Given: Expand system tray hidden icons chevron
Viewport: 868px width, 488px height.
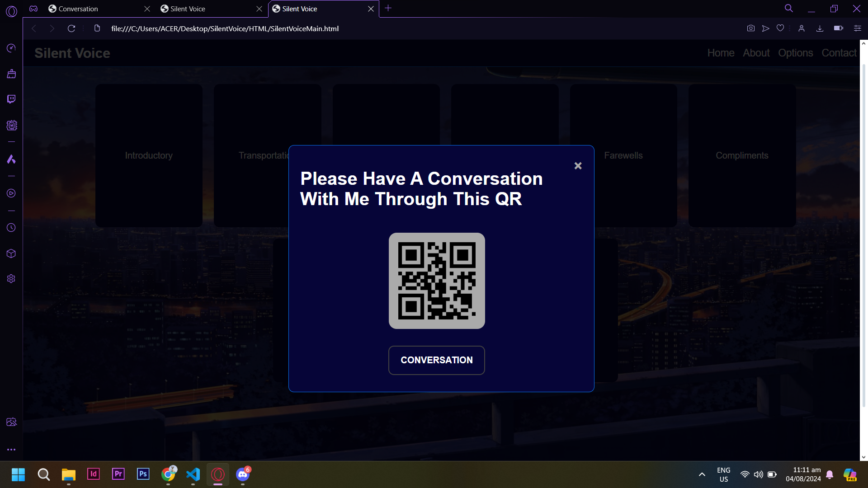Looking at the screenshot, I should coord(702,474).
